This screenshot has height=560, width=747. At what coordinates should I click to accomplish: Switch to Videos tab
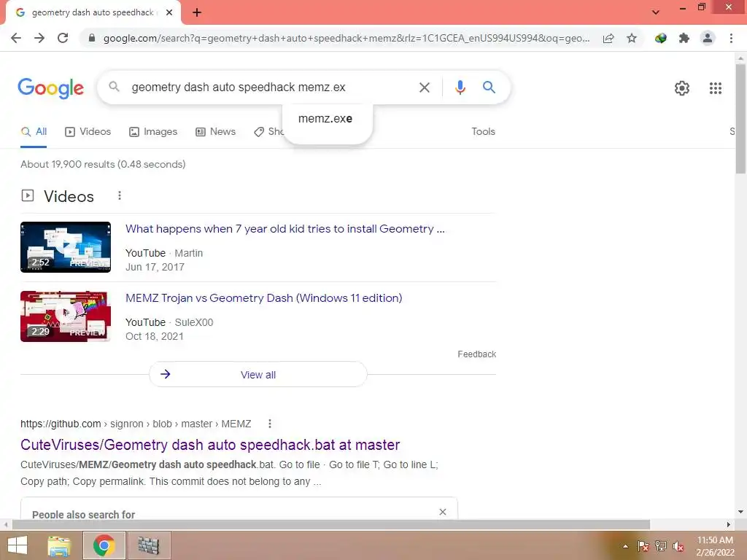[88, 132]
